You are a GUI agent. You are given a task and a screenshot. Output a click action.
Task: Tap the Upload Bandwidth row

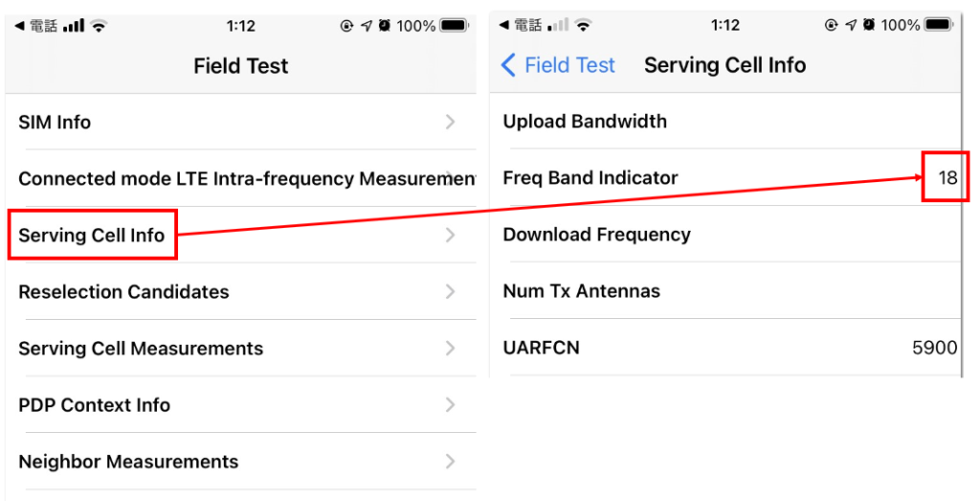coord(725,122)
